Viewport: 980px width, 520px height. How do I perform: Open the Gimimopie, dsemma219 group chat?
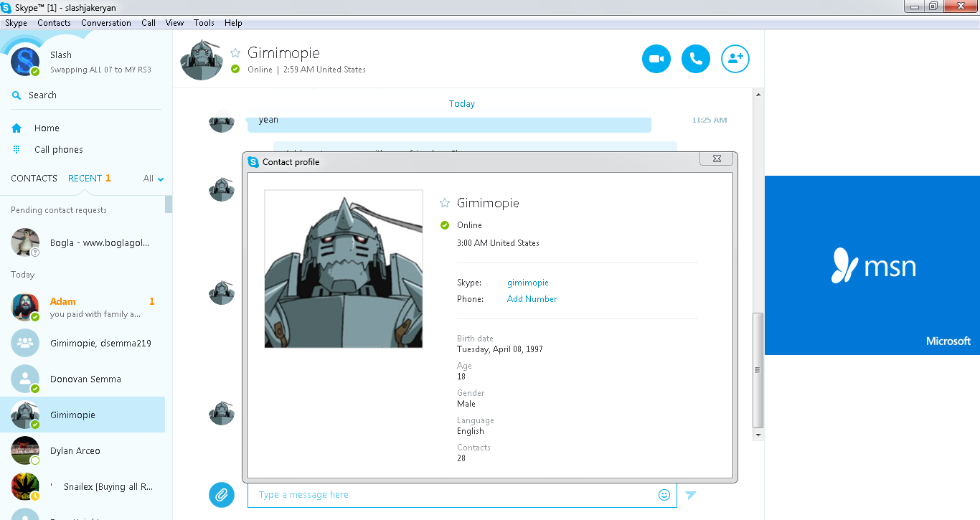pos(83,343)
